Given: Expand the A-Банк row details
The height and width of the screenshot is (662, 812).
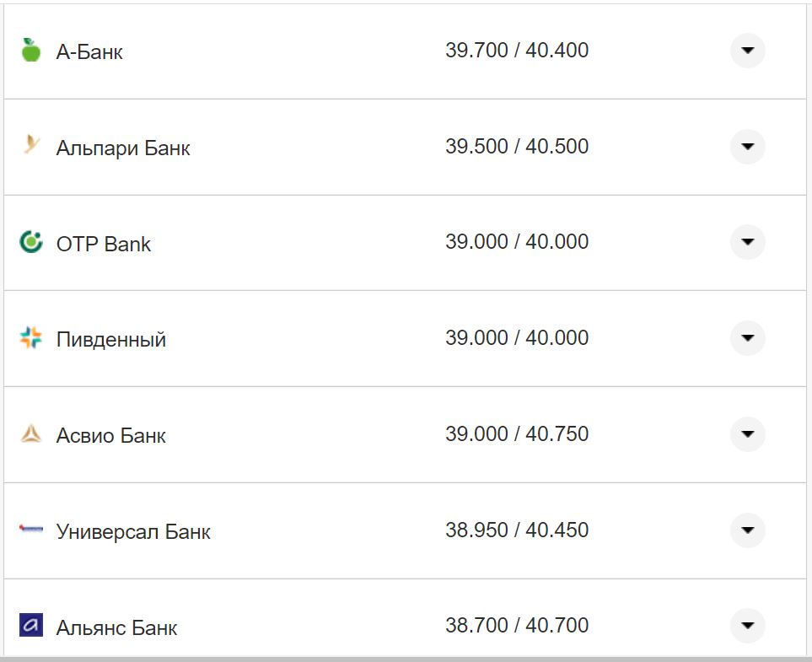Looking at the screenshot, I should [747, 51].
